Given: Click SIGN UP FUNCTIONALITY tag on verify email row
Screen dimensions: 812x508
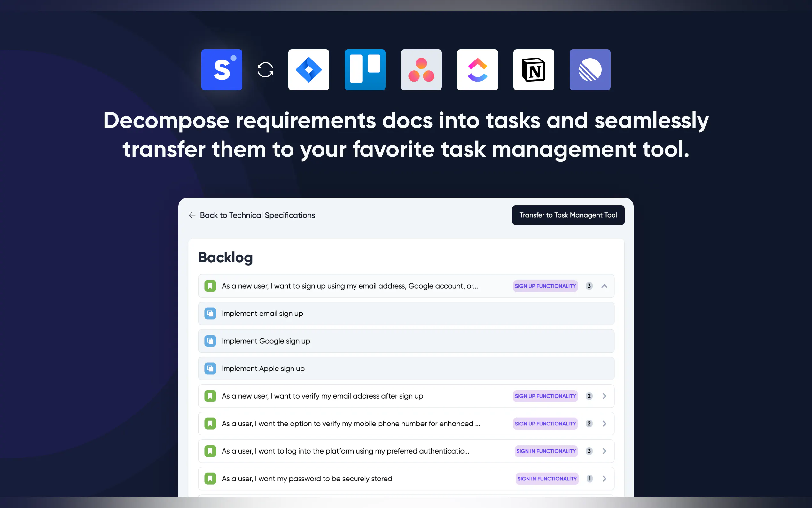Looking at the screenshot, I should click(545, 396).
